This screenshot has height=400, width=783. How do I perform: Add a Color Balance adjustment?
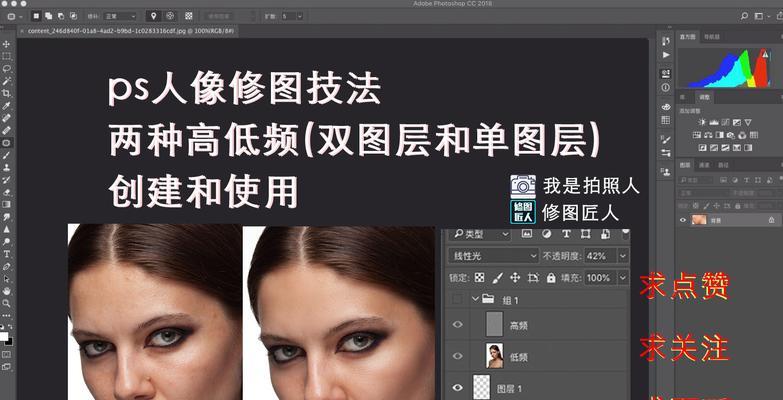point(708,135)
